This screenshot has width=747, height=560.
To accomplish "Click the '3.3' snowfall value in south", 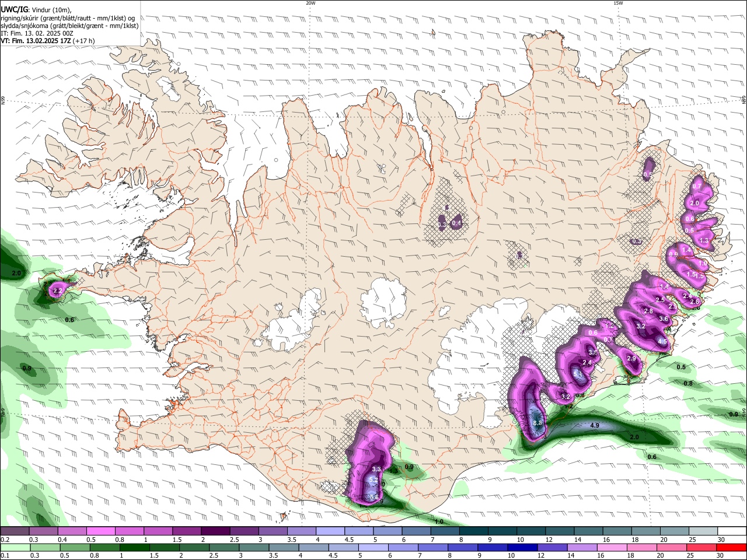I will (x=376, y=469).
